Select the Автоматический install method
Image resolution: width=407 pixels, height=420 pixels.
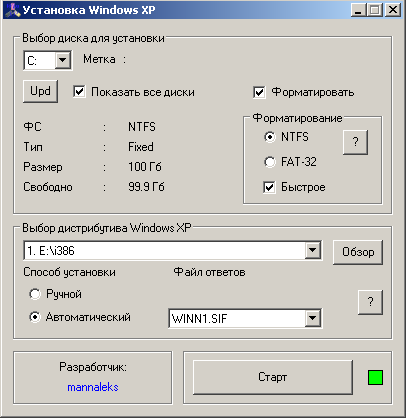click(x=35, y=317)
